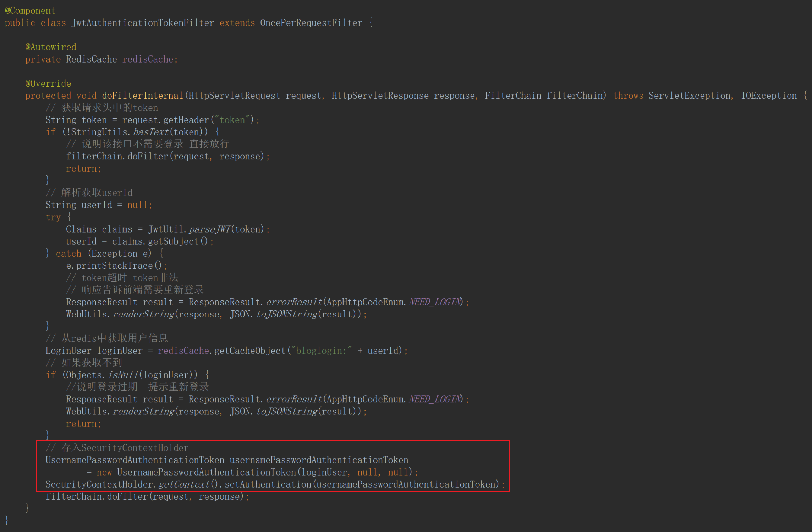Viewport: 812px width, 532px height.
Task: Click the catch keyword
Action: pos(68,254)
